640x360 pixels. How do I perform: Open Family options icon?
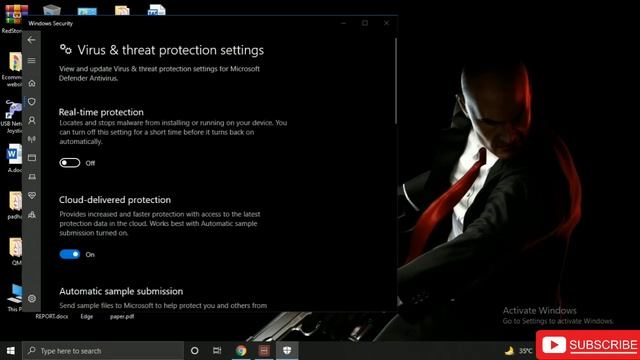31,214
